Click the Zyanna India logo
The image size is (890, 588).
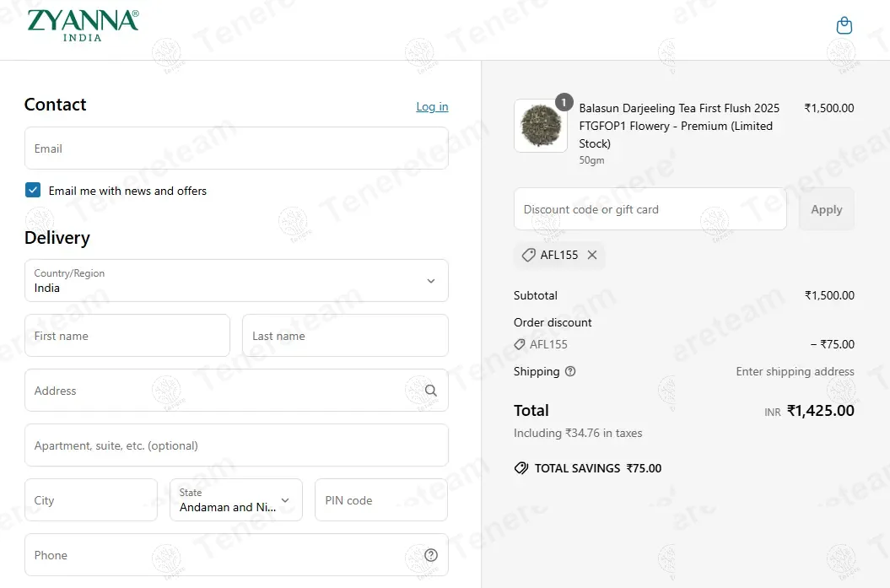[x=83, y=25]
